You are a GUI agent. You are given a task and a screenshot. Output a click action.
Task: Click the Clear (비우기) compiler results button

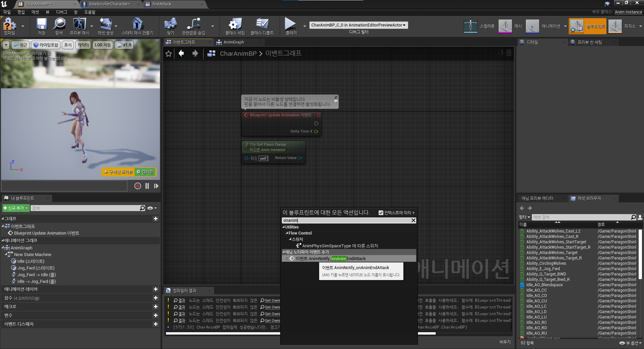[x=505, y=342]
